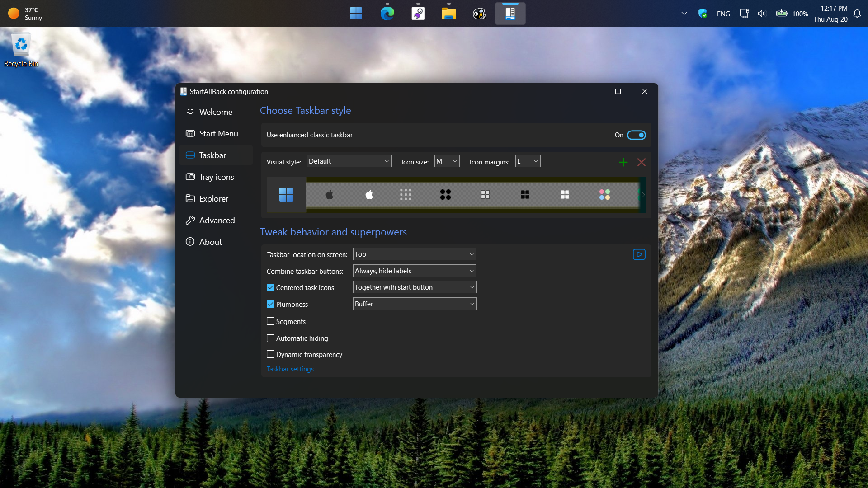Click the StartAllBack taskbar button
This screenshot has height=488, width=868.
pyautogui.click(x=510, y=14)
